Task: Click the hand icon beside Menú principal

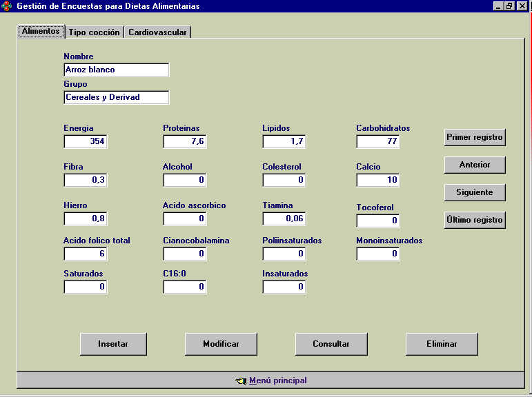Action: tap(240, 380)
